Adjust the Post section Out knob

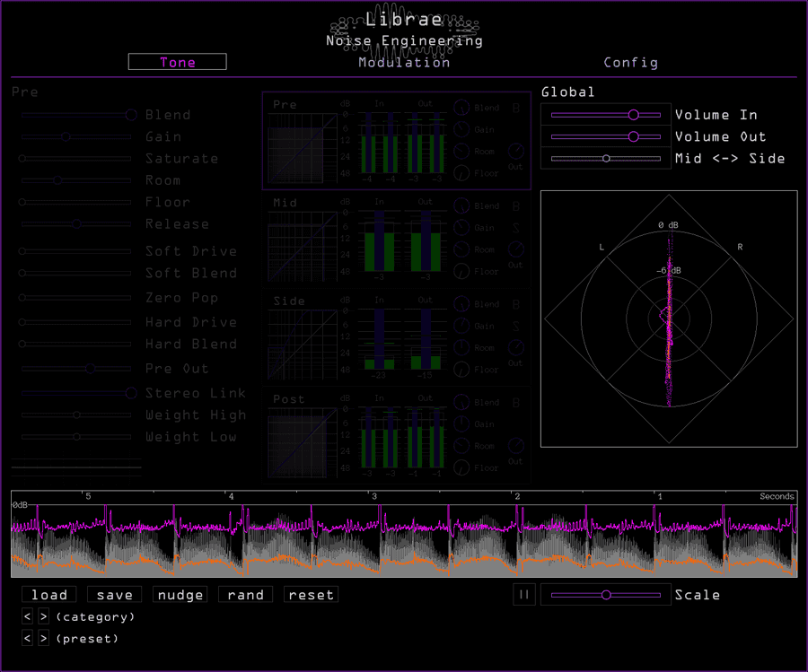point(516,446)
